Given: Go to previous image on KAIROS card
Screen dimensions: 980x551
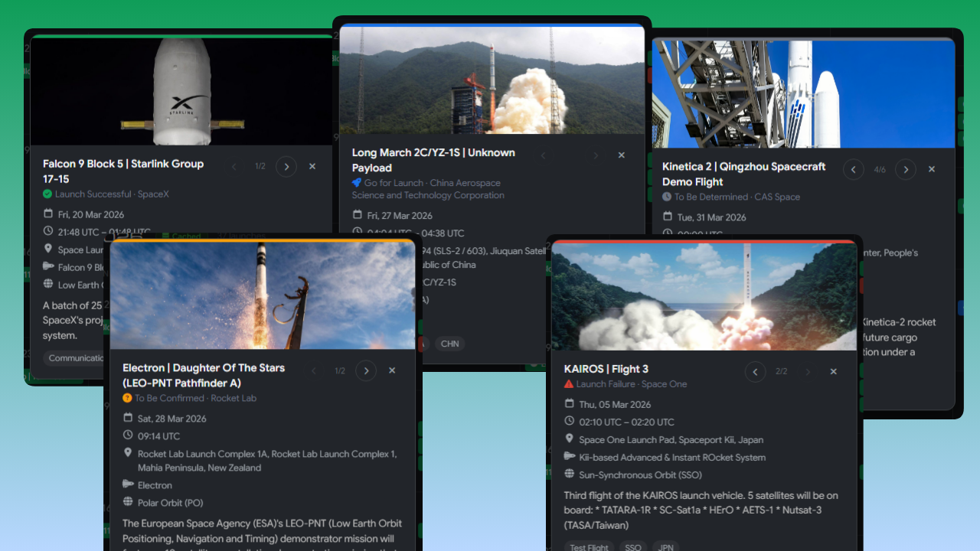Looking at the screenshot, I should 756,372.
